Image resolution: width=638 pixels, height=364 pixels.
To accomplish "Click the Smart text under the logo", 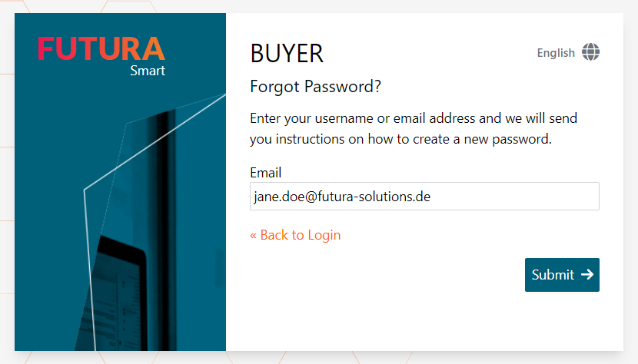I will [x=148, y=71].
